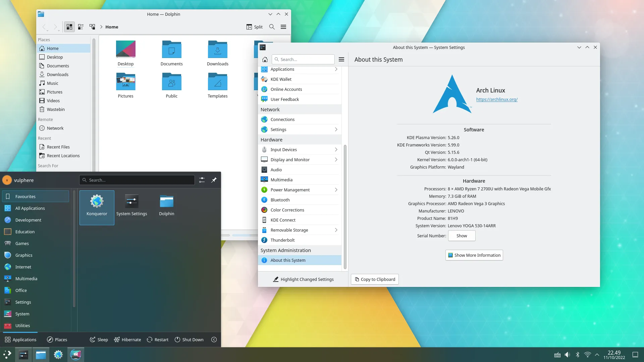This screenshot has width=644, height=362.
Task: Toggle Split view in Dolphin
Action: [254, 27]
